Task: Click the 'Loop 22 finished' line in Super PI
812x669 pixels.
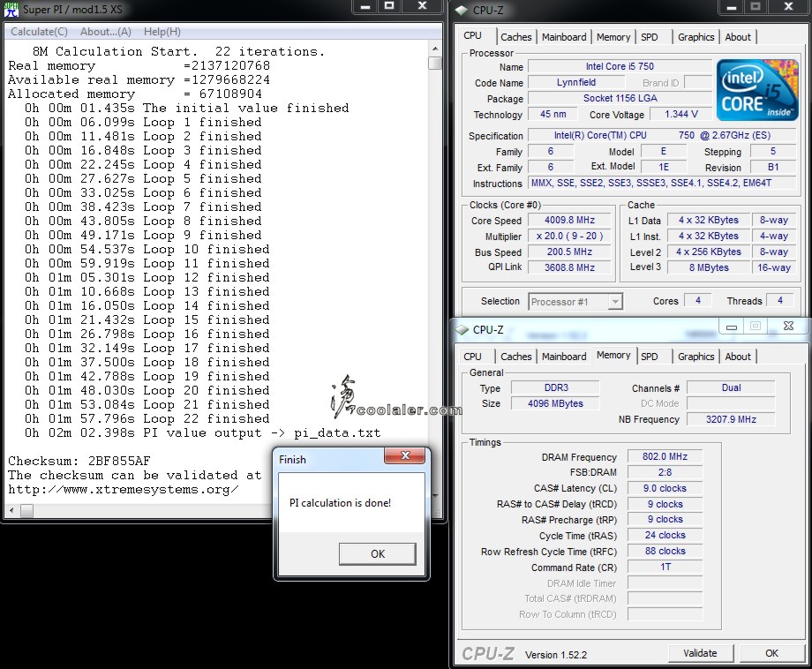Action: [x=147, y=418]
